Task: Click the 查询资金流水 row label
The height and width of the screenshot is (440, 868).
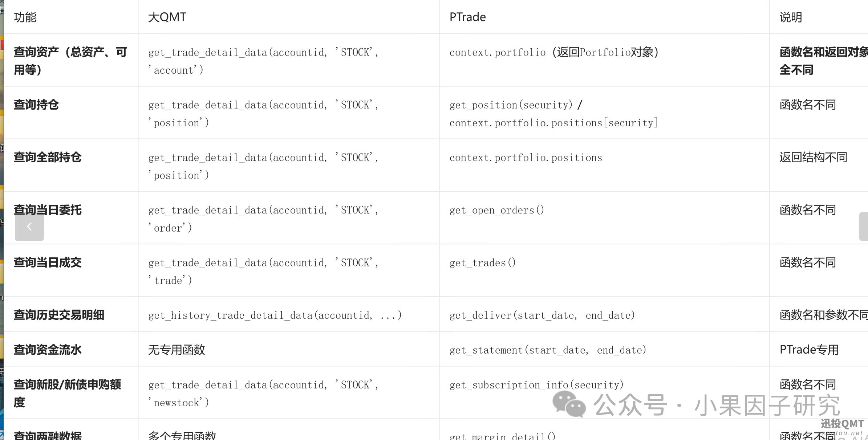Action: tap(48, 350)
